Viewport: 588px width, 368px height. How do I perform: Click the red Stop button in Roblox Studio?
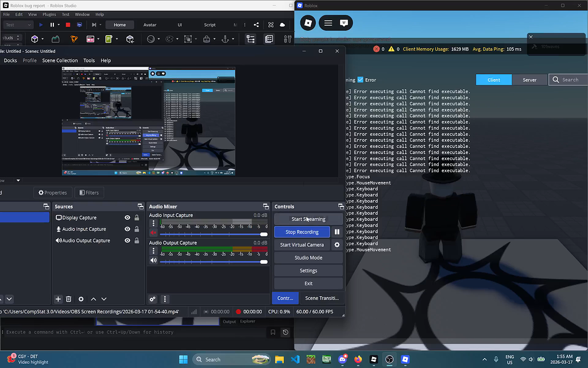coord(68,25)
